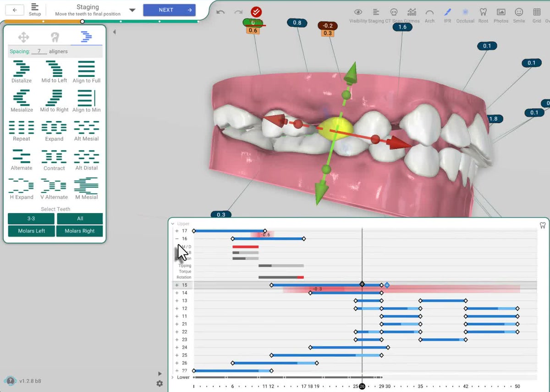Select the Distalize staging pattern
The image size is (550, 392).
point(22,72)
